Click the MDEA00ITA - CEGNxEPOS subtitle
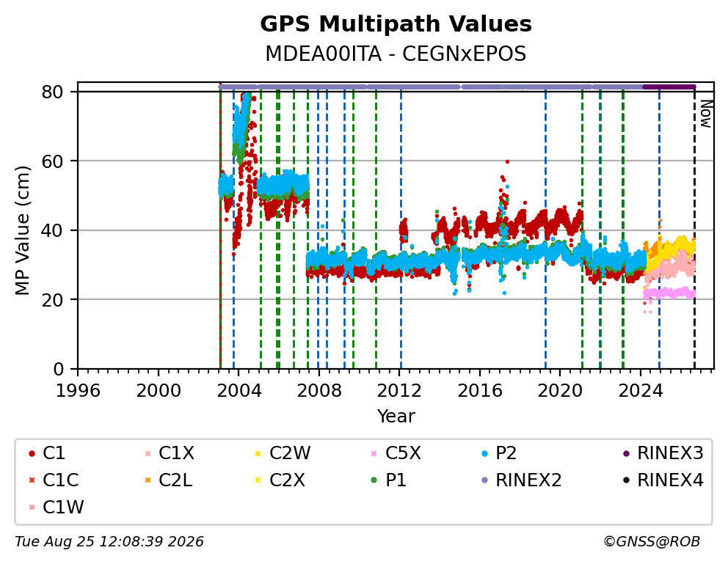Image resolution: width=728 pixels, height=564 pixels. (396, 54)
